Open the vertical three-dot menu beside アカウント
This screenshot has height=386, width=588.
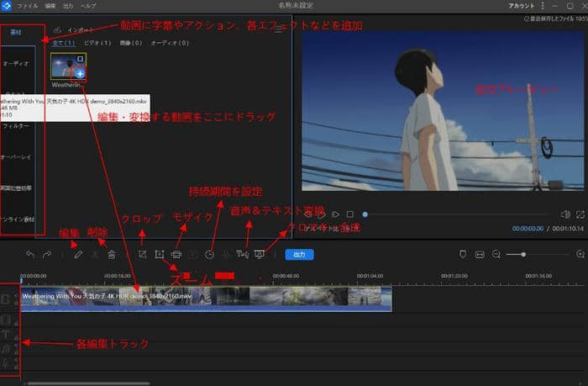(543, 6)
